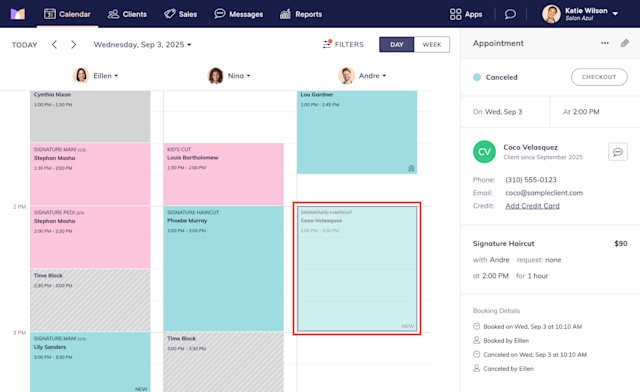Switch calendar to Day view
640x392 pixels.
397,45
